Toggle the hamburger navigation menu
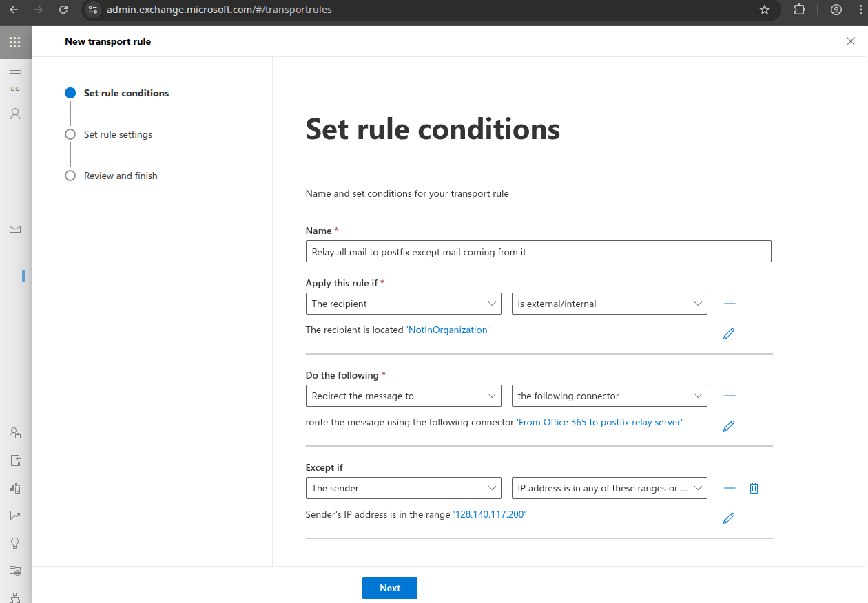868x603 pixels. click(x=15, y=73)
